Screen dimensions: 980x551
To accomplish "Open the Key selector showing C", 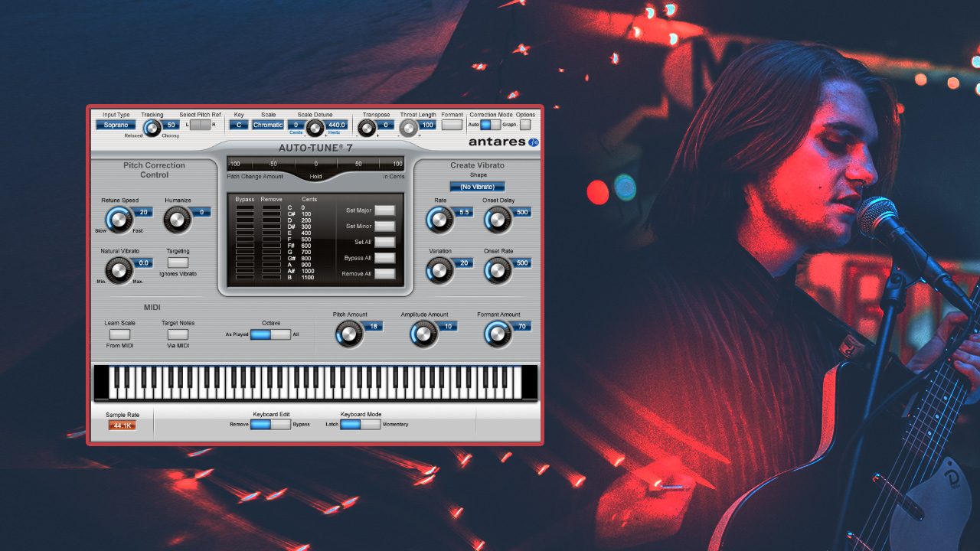I will point(238,125).
